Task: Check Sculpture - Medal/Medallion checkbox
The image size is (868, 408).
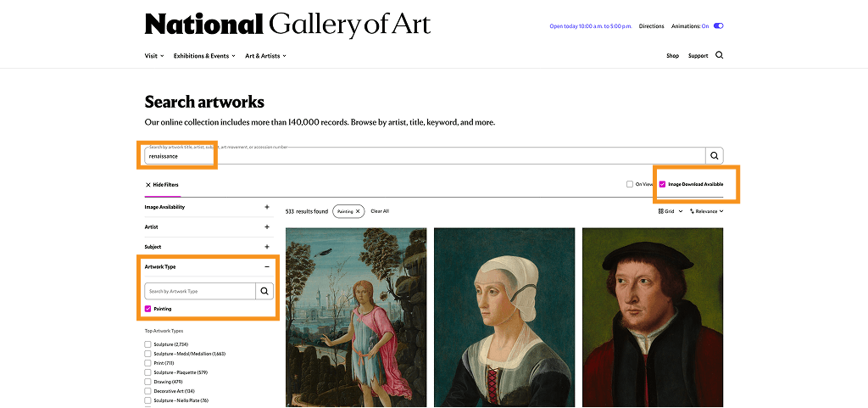Action: coord(147,354)
